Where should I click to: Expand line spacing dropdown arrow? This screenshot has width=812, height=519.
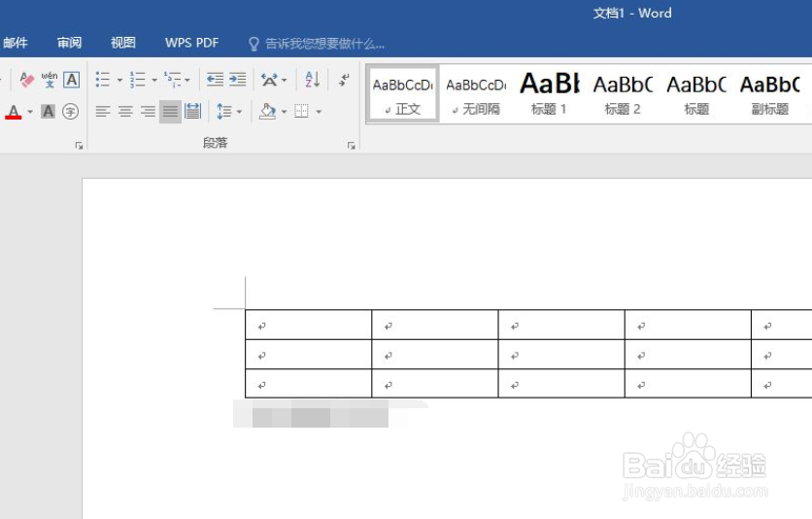point(239,112)
